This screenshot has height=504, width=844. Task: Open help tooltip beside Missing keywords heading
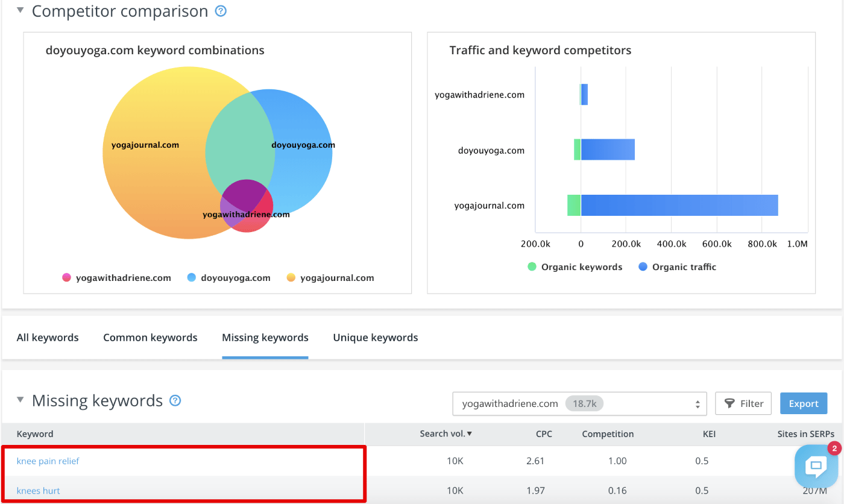pos(175,400)
